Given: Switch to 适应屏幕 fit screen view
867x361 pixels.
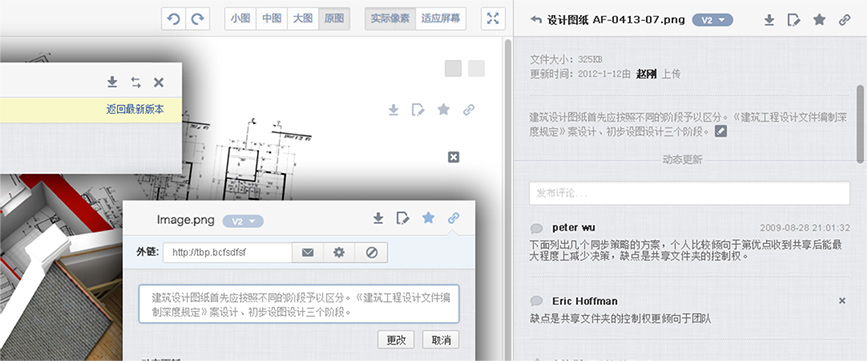Looking at the screenshot, I should click(x=440, y=18).
